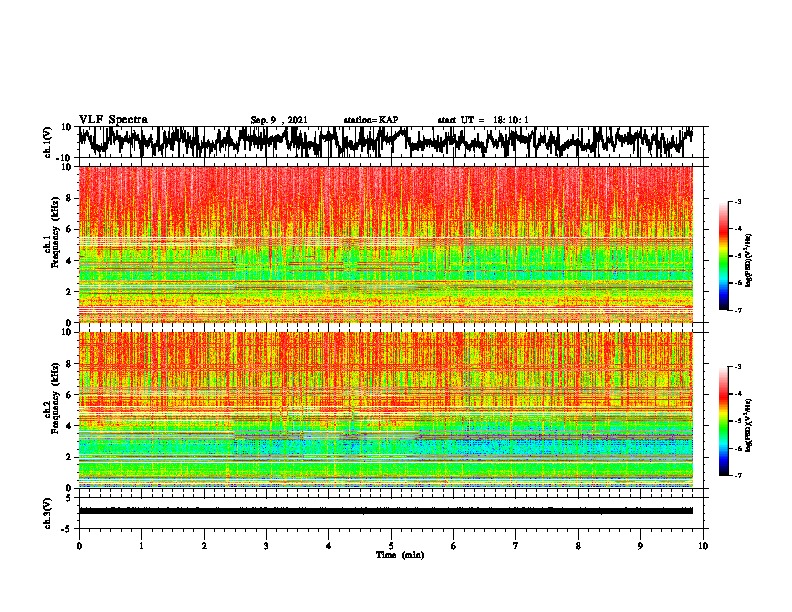The image size is (792, 612).
Task: Click inside the ch.1 spectrogram panel
Action: [x=385, y=244]
